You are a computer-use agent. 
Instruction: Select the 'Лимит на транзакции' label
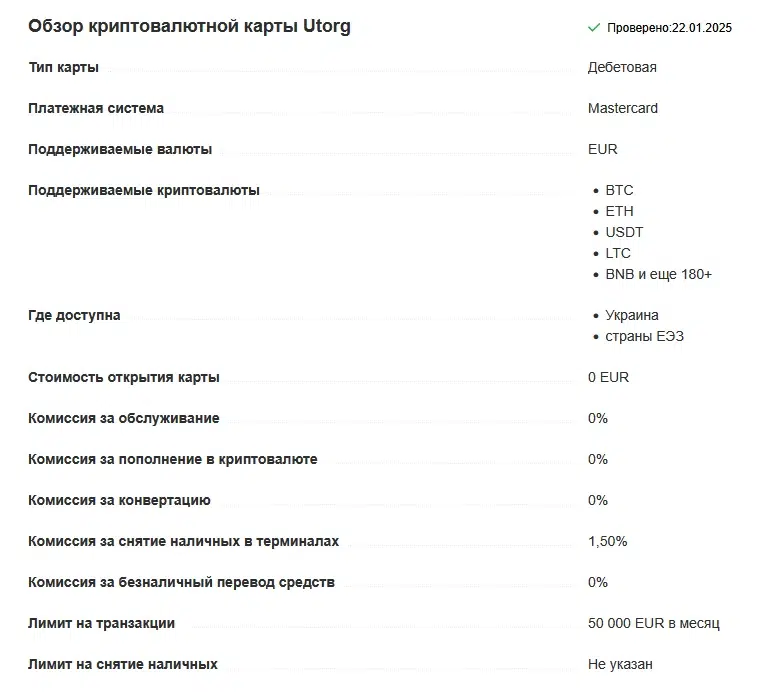(x=102, y=623)
